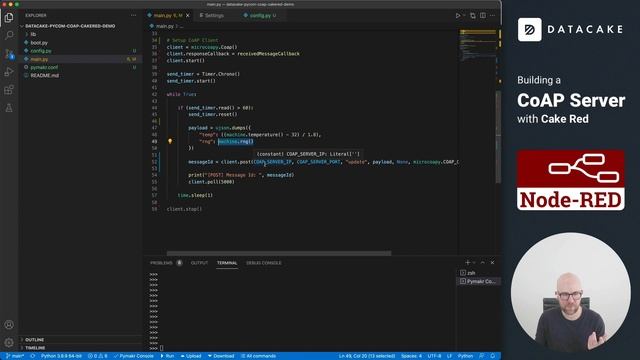Click the Pymakr Download button in status bar
640x360 pixels.
point(221,356)
